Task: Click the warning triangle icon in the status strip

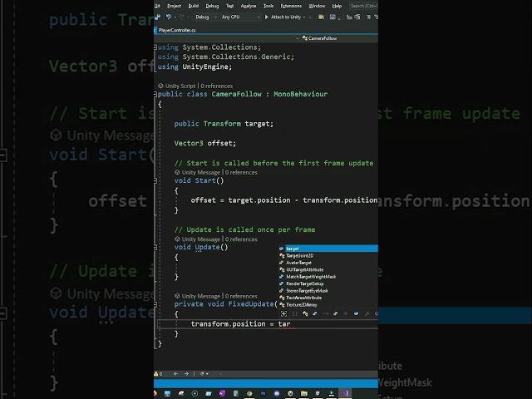Action: click(156, 373)
